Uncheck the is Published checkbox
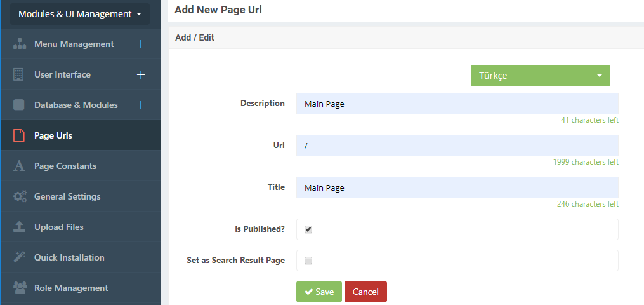The image size is (644, 305). click(x=308, y=229)
